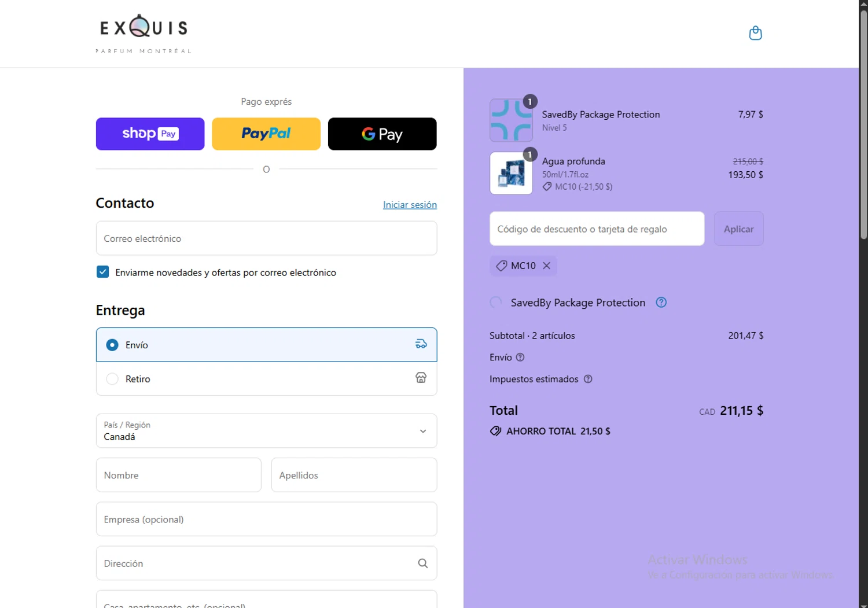Pay with PayPal
Screen dimensions: 868x608
pos(266,134)
